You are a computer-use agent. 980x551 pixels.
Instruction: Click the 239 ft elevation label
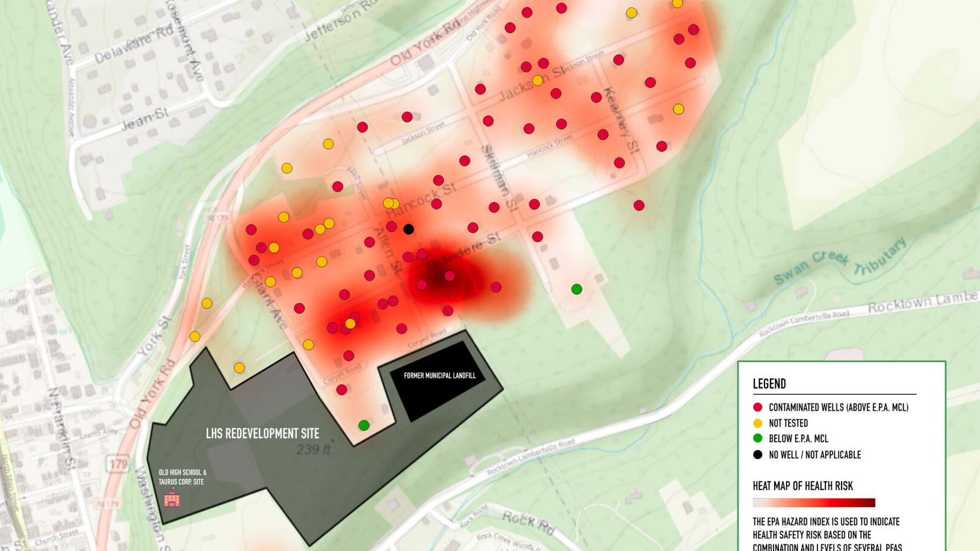(313, 449)
